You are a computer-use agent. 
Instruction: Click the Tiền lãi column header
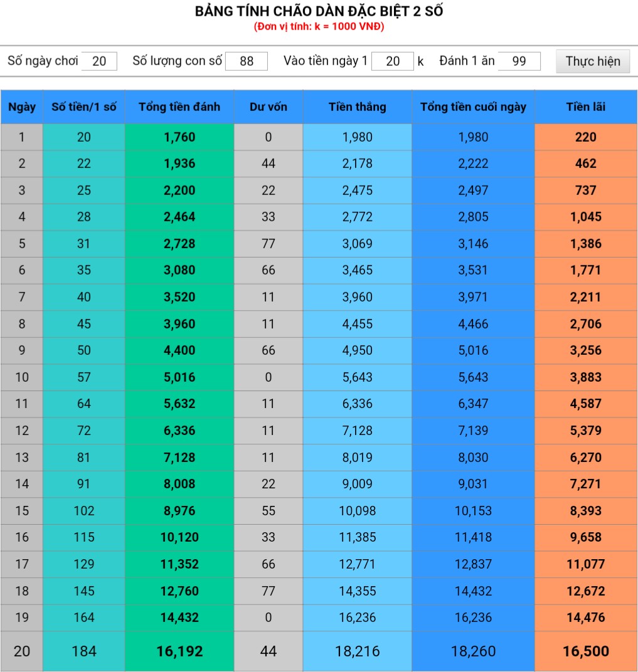[x=585, y=107]
